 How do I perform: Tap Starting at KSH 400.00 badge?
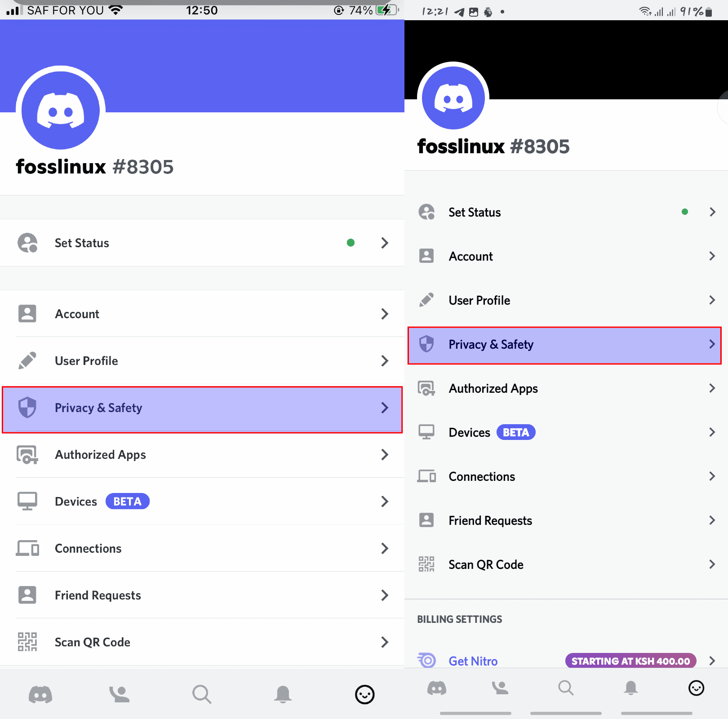[x=631, y=661]
